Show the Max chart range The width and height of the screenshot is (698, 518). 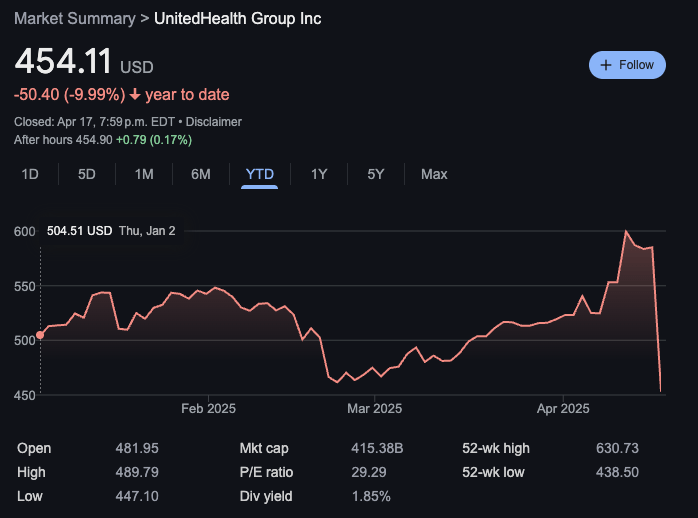click(434, 174)
